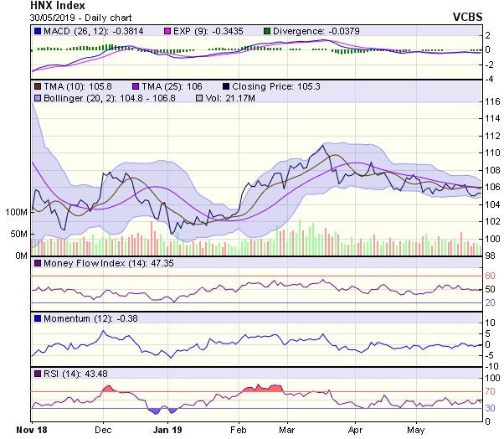Click the dark Closing Price legend swatch
This screenshot has width=504, height=439.
pos(226,86)
